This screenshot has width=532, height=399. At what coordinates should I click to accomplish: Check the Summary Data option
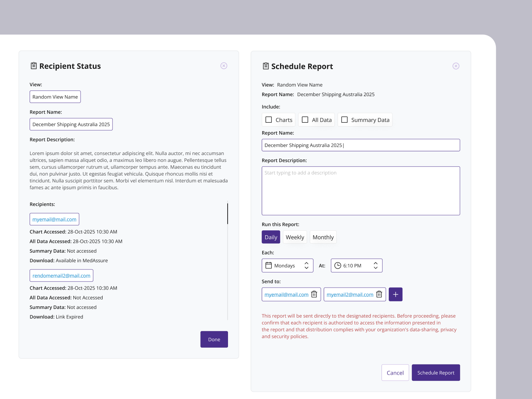tap(344, 120)
